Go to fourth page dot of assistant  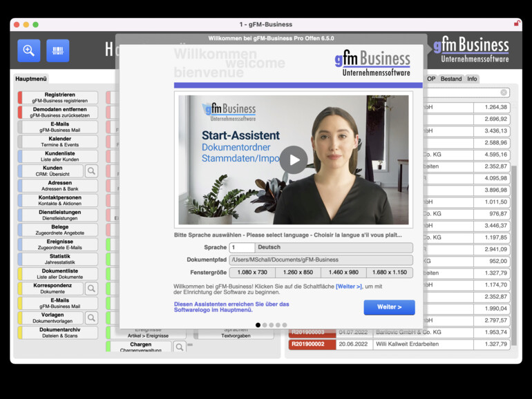[278, 325]
